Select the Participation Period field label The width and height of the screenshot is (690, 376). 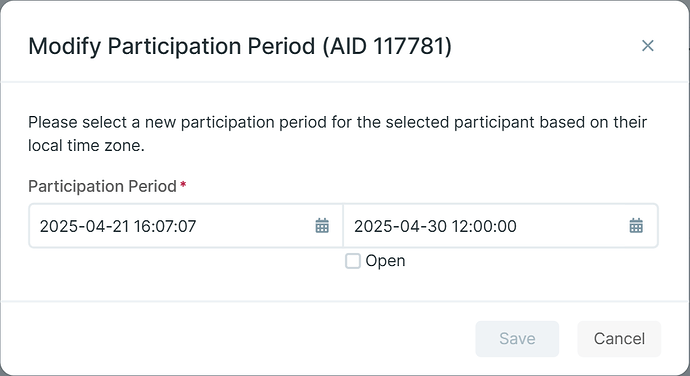(102, 186)
